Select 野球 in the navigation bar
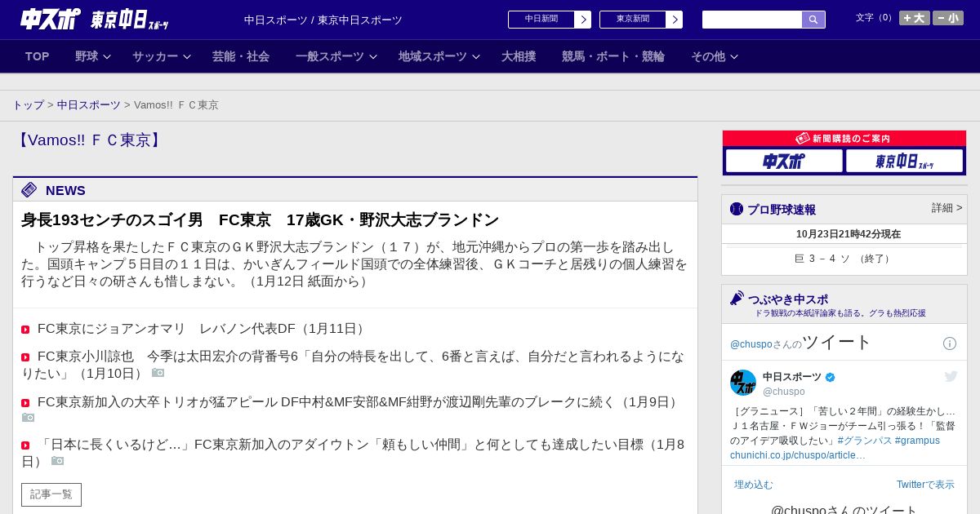 (x=87, y=56)
